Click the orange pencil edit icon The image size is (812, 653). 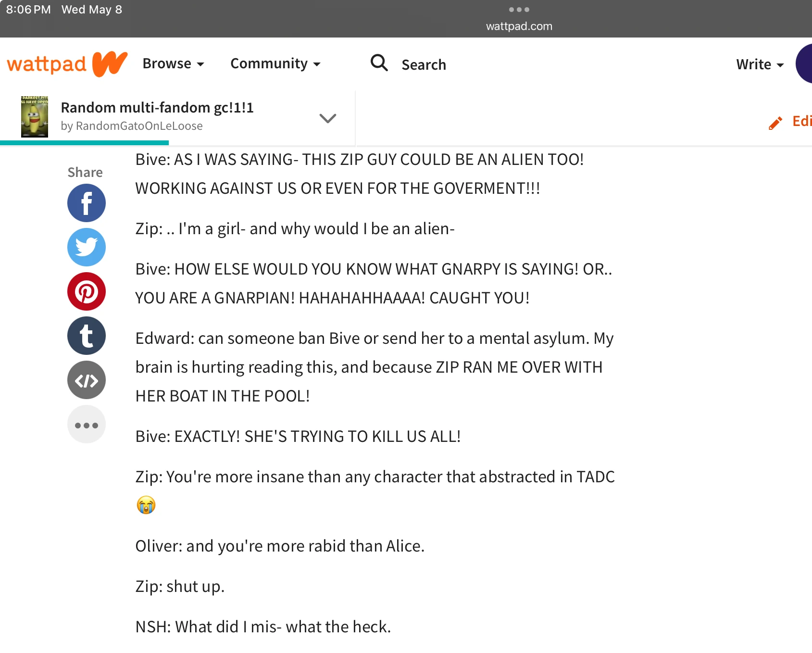tap(775, 123)
